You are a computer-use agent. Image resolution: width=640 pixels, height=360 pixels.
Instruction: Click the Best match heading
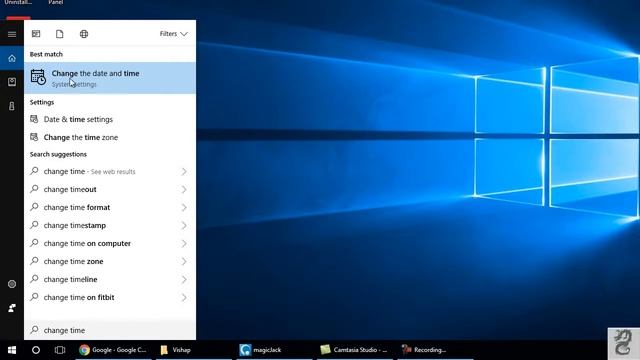[46, 54]
